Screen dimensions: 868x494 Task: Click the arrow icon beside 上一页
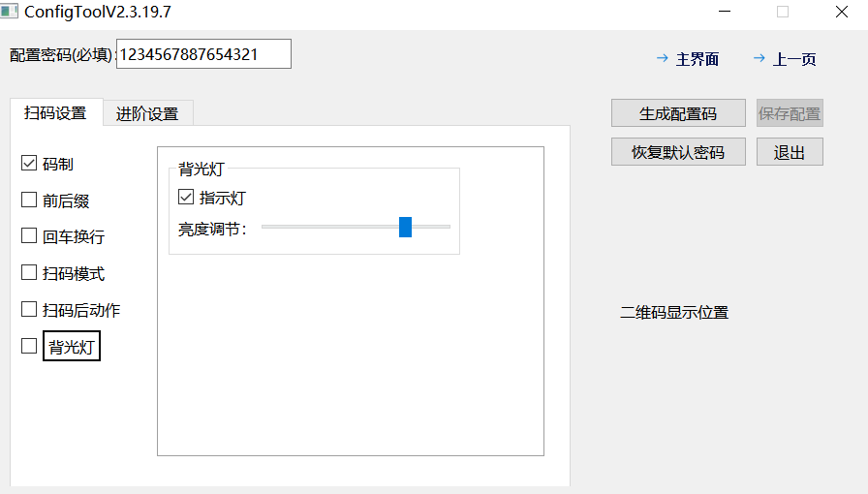click(759, 59)
